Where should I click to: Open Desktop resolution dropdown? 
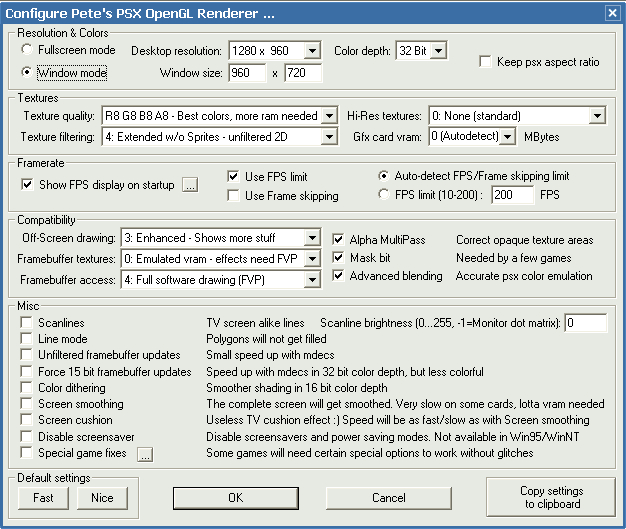click(x=312, y=51)
